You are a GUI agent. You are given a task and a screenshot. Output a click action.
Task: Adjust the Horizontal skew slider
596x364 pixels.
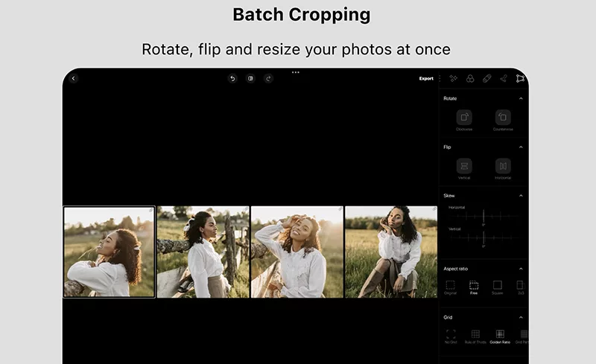click(x=484, y=217)
